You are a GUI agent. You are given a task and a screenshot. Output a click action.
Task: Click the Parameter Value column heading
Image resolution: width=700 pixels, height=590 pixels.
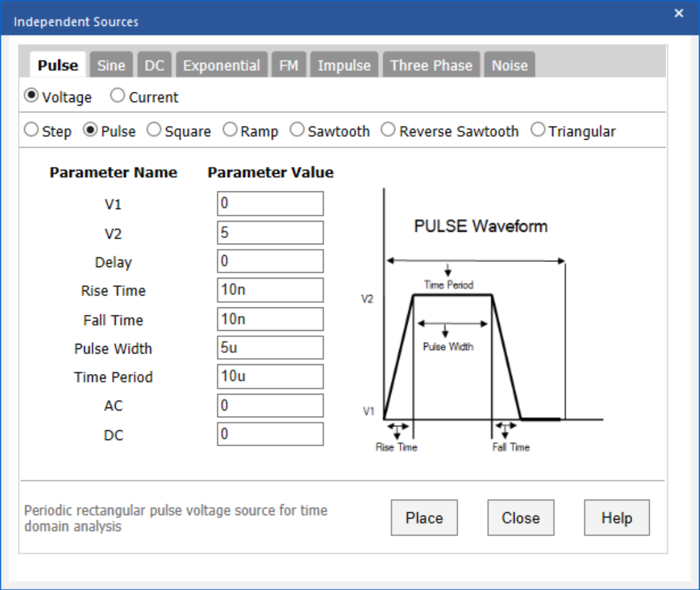click(x=270, y=172)
